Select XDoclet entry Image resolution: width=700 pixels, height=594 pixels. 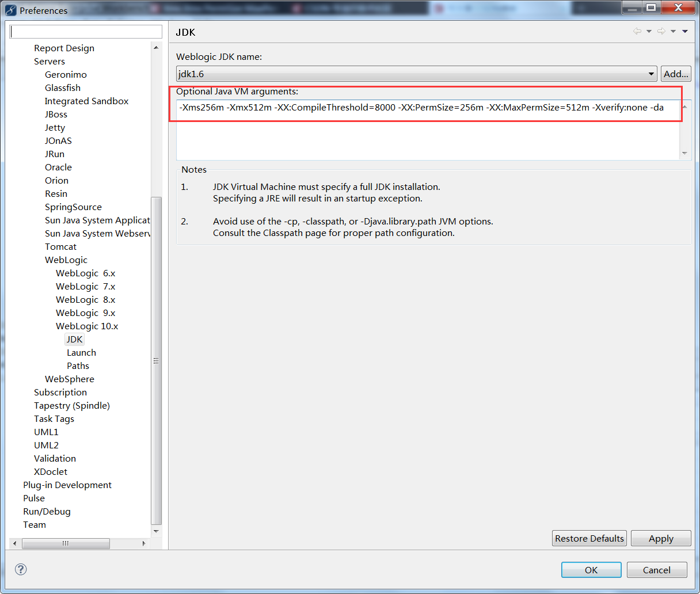pos(51,472)
